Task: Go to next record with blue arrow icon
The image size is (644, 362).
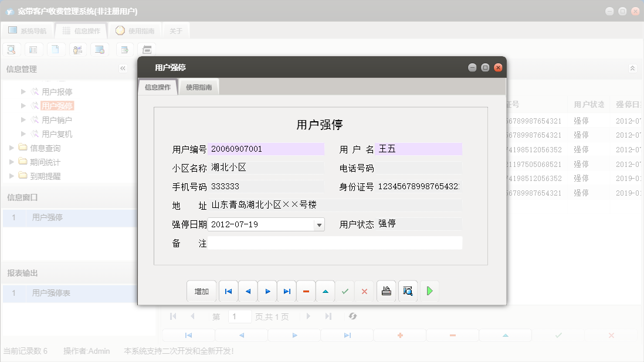Action: point(267,291)
